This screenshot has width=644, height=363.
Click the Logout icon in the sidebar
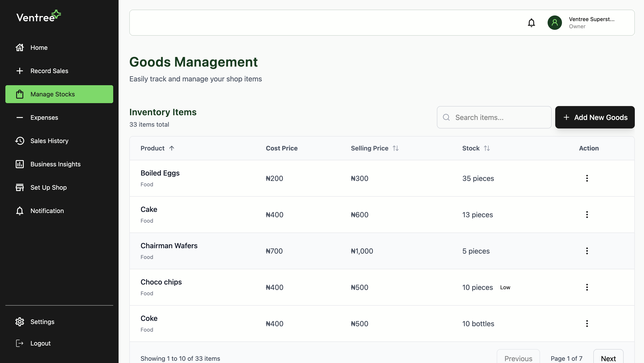(20, 343)
